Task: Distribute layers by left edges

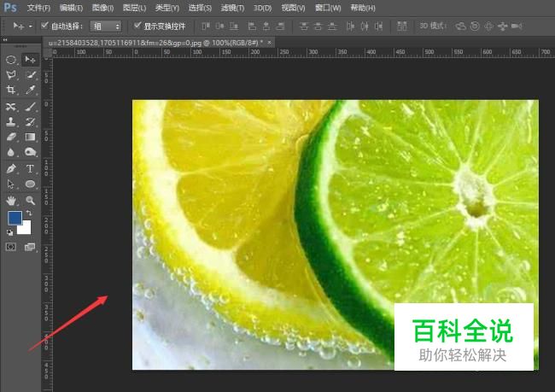Action: [x=350, y=26]
